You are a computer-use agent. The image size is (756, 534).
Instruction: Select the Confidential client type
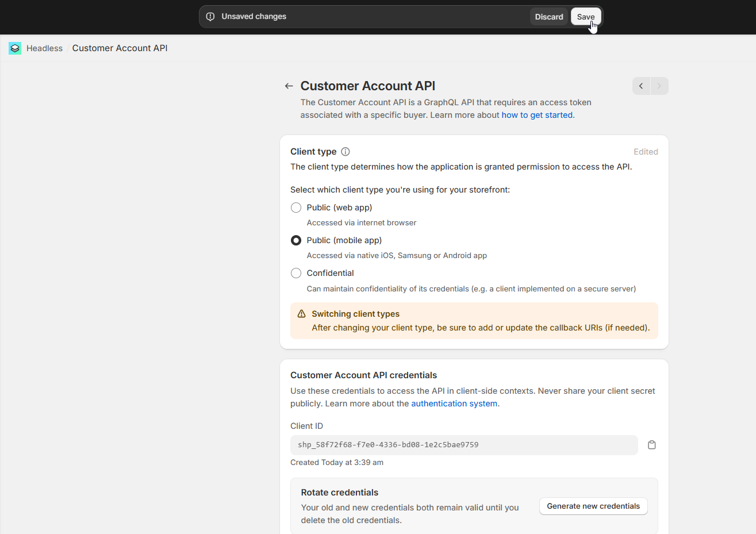(296, 273)
